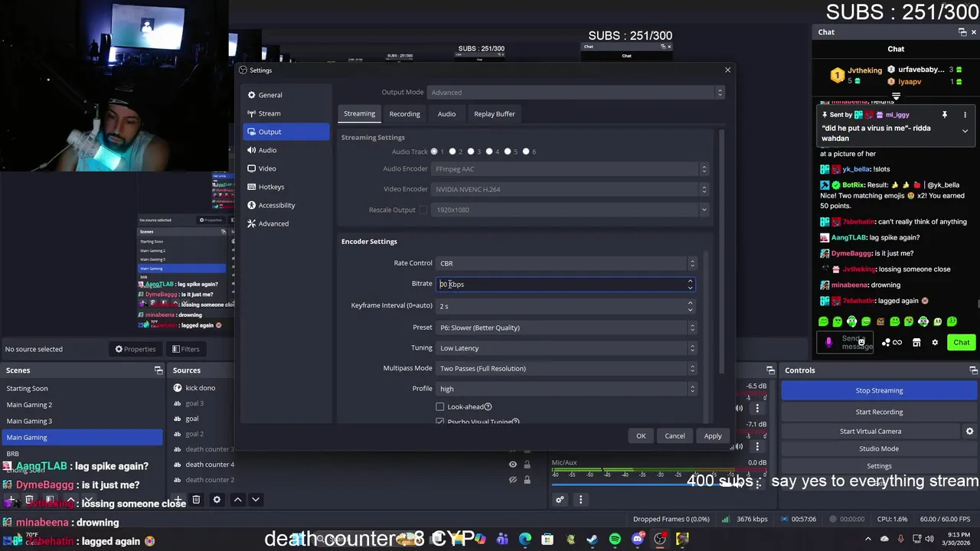Image resolution: width=980 pixels, height=551 pixels.
Task: Open pinned message three-dot options
Action: tap(965, 115)
